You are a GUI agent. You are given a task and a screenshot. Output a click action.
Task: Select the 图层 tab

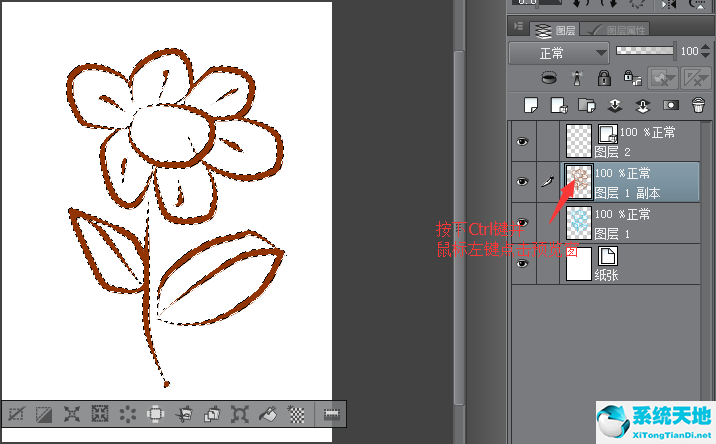click(x=558, y=29)
